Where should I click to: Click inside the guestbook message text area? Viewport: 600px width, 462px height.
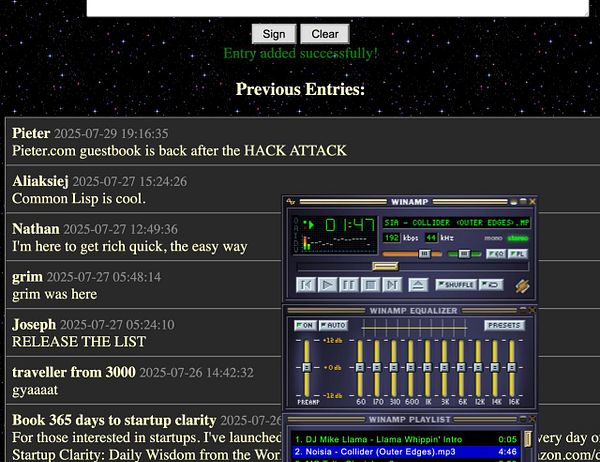coord(338,8)
